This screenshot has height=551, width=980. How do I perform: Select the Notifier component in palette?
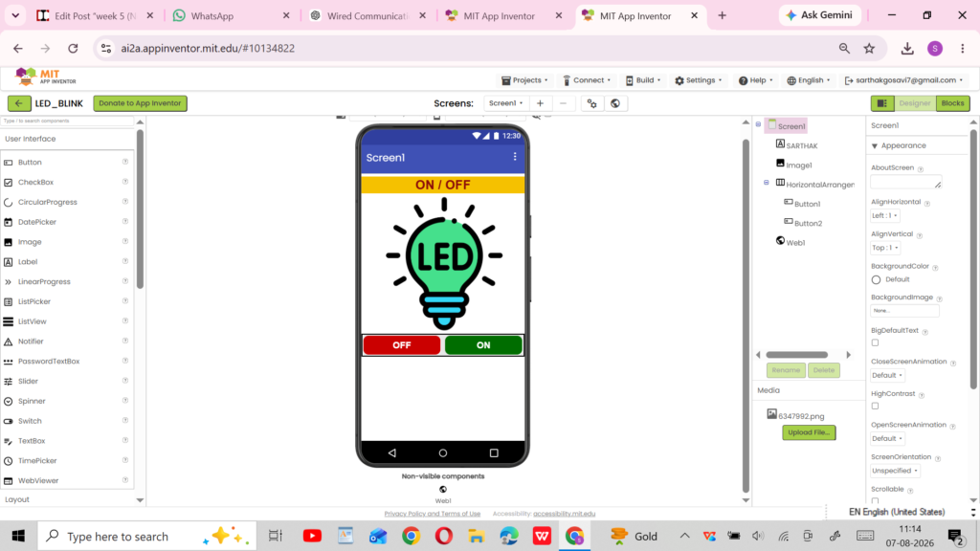click(31, 342)
